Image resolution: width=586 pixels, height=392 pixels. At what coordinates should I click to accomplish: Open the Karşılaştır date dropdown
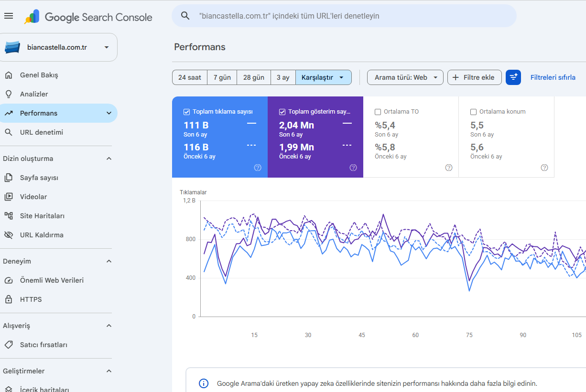point(324,77)
